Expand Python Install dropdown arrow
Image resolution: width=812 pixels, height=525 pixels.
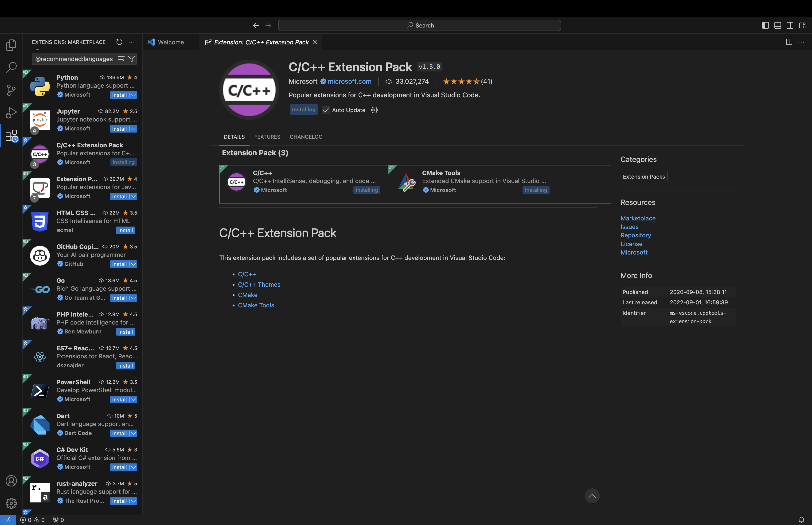pos(134,95)
